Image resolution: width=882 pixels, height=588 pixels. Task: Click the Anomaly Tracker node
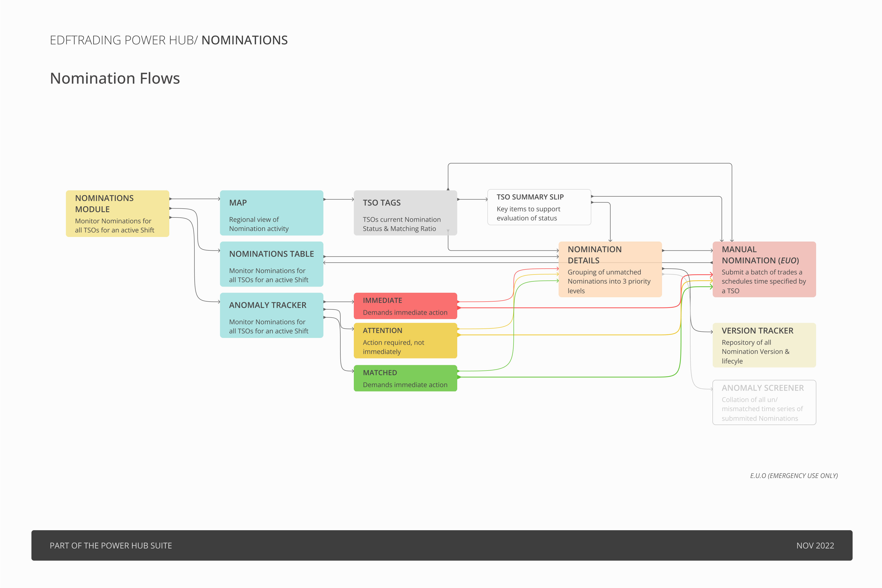[271, 315]
